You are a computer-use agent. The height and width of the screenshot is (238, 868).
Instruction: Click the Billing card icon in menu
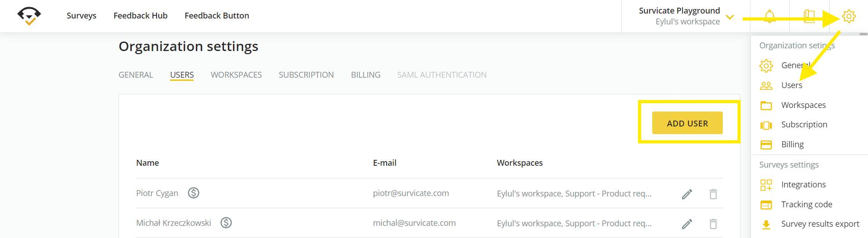(766, 145)
